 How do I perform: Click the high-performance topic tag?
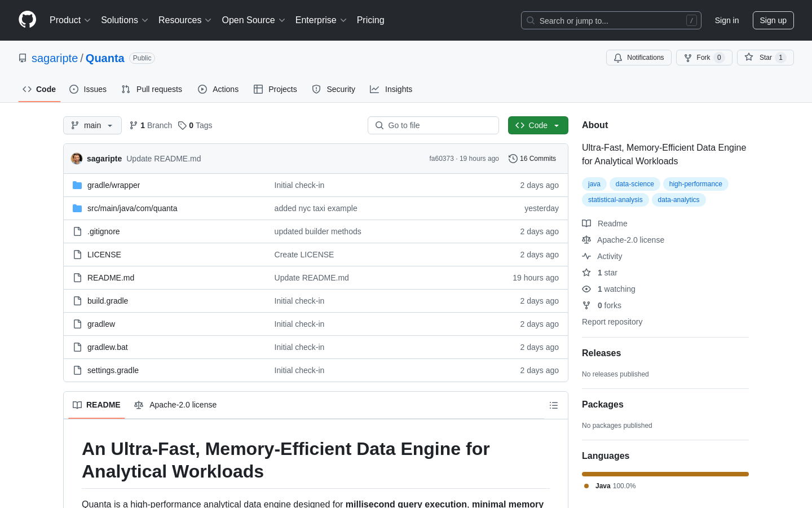point(696,184)
